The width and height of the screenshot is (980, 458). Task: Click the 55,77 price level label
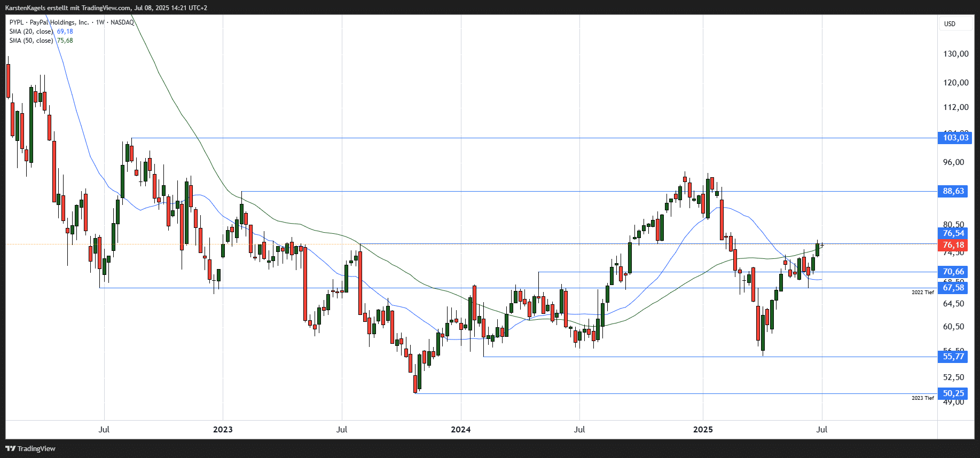click(953, 357)
